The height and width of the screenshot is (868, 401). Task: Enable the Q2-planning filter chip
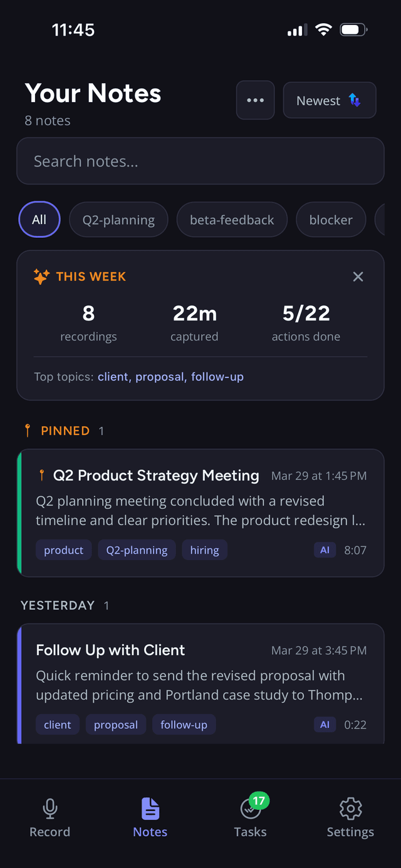[x=118, y=220]
